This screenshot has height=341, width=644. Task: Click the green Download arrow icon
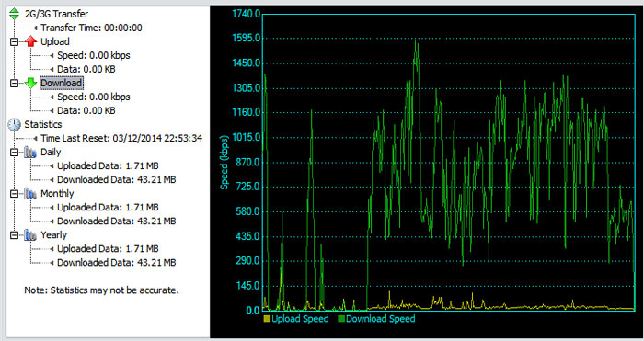[30, 83]
